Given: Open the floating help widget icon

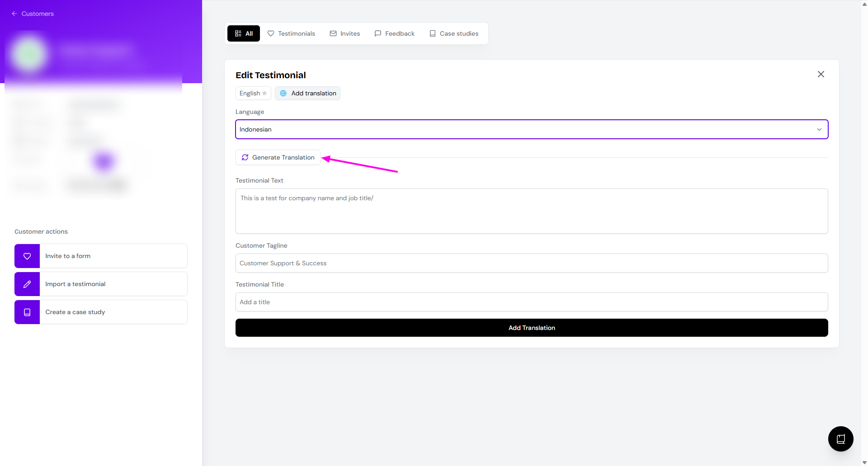Looking at the screenshot, I should tap(840, 438).
